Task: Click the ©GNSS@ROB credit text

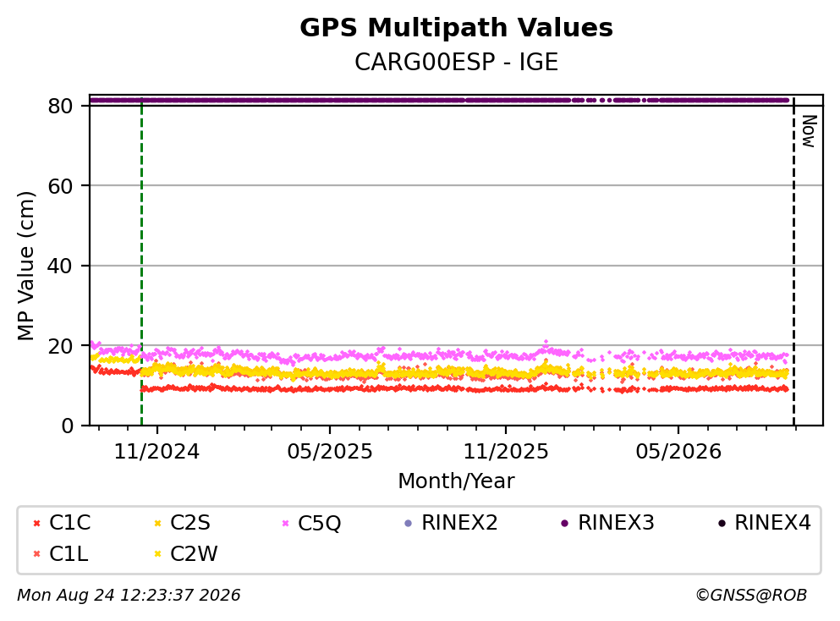Action: 751,596
